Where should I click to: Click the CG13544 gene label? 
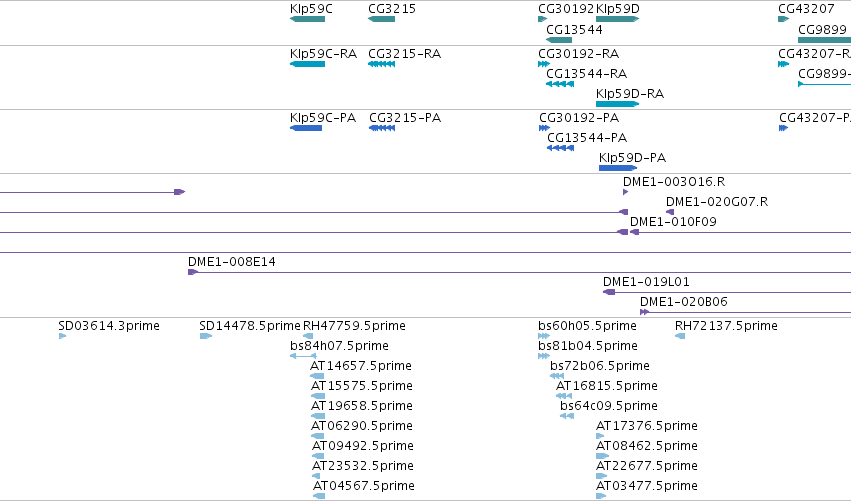(x=574, y=29)
